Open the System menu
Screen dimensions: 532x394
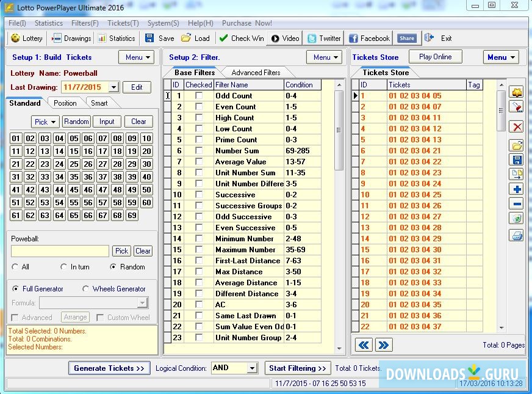tap(163, 23)
